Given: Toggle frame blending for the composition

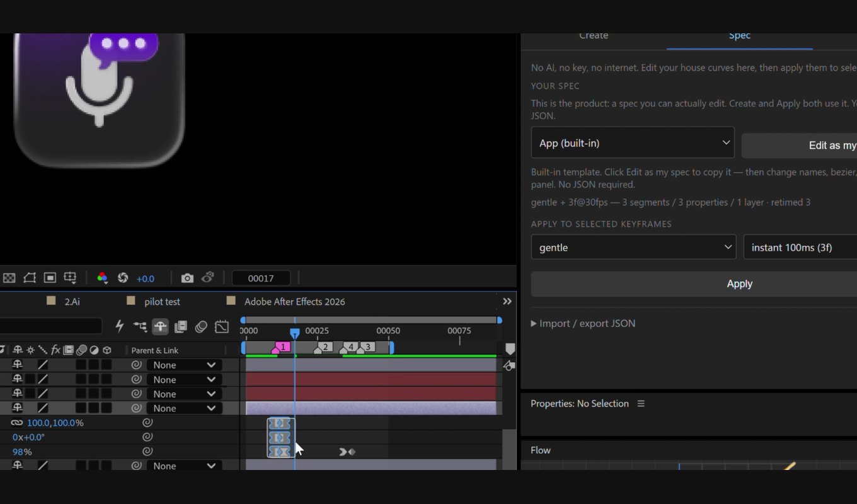Looking at the screenshot, I should point(180,326).
